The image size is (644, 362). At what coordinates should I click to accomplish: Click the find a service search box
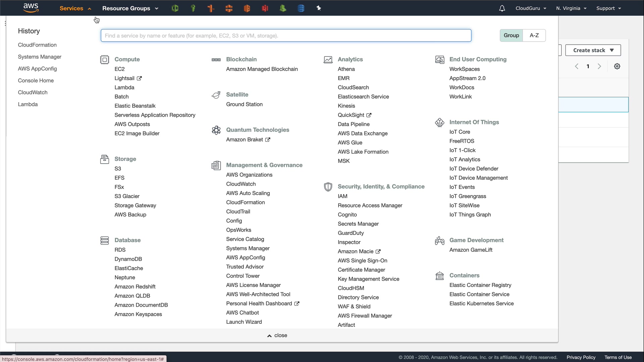286,36
